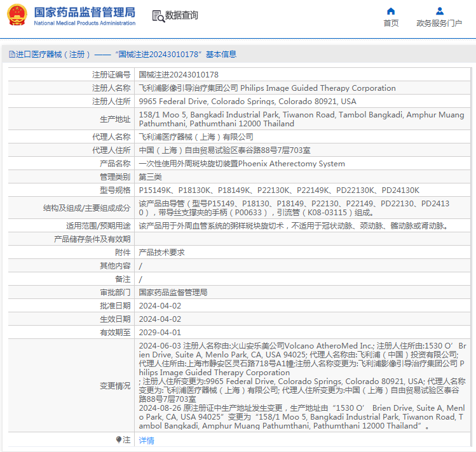Click National Medical Products Administration subtitle
Screen dimensions: 476x452
pos(85,23)
